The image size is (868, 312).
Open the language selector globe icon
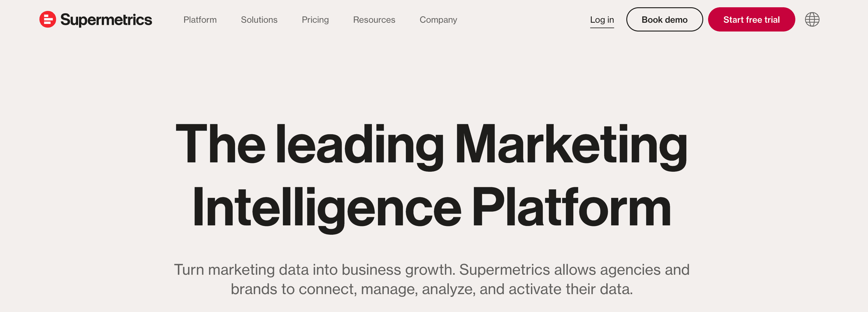[812, 20]
